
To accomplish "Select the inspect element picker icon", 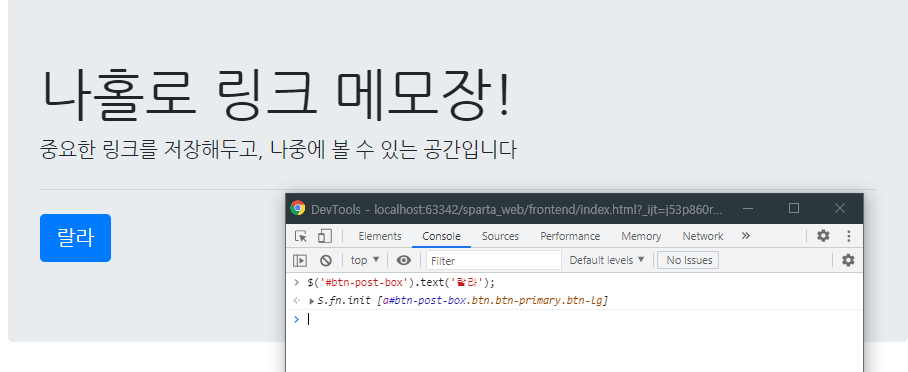I will [x=301, y=236].
